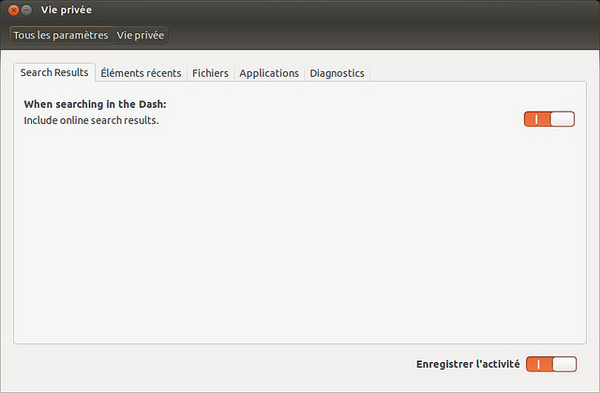Click white handle of Enregistrer l'activité switch
600x393 pixels.
565,364
